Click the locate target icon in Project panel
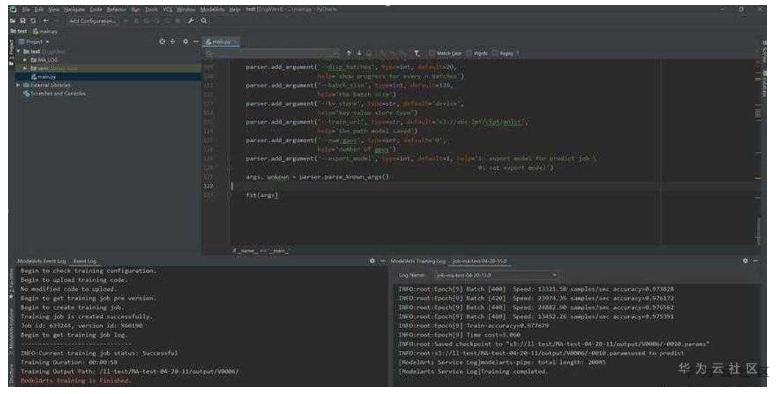Image resolution: width=780 pixels, height=394 pixels. [162, 42]
